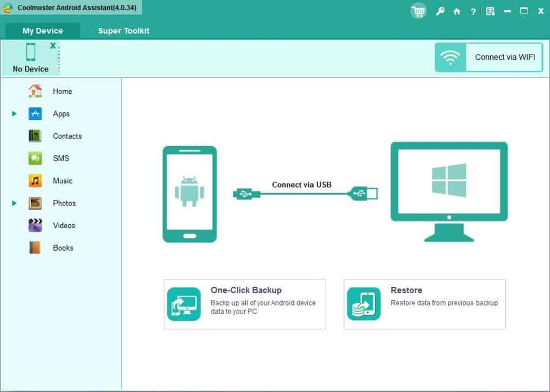550x392 pixels.
Task: Open help via the question mark icon
Action: [473, 11]
